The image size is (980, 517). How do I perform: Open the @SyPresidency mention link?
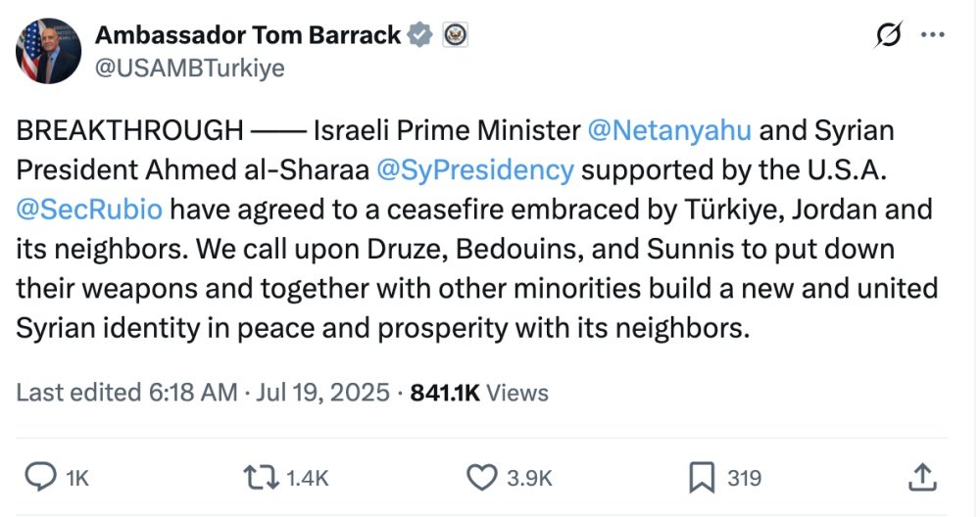pyautogui.click(x=475, y=169)
